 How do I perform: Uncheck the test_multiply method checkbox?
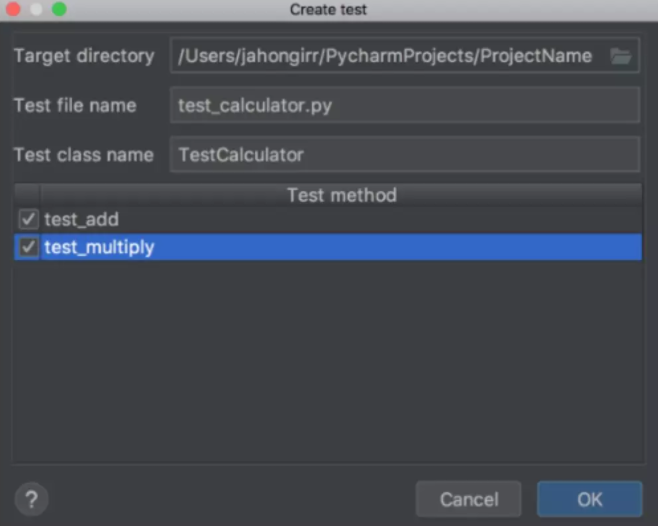pyautogui.click(x=29, y=247)
